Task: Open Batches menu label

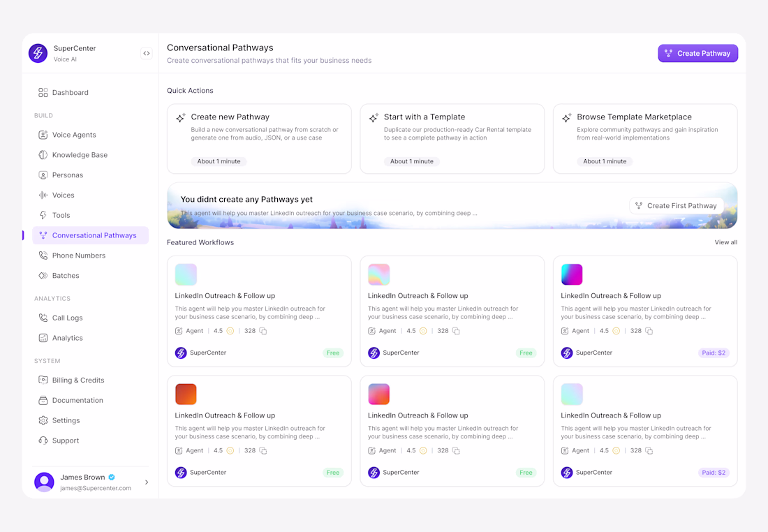Action: (x=66, y=275)
